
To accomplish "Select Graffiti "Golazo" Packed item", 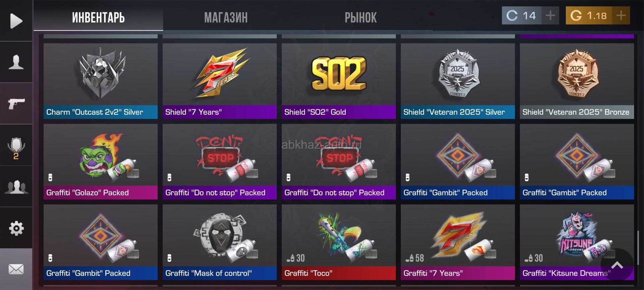I will [101, 161].
